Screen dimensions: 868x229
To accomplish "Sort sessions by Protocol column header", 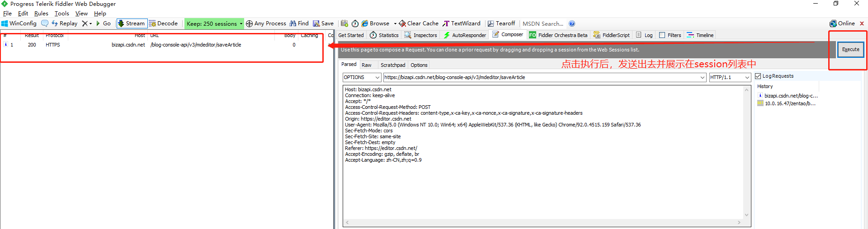I will pyautogui.click(x=55, y=36).
